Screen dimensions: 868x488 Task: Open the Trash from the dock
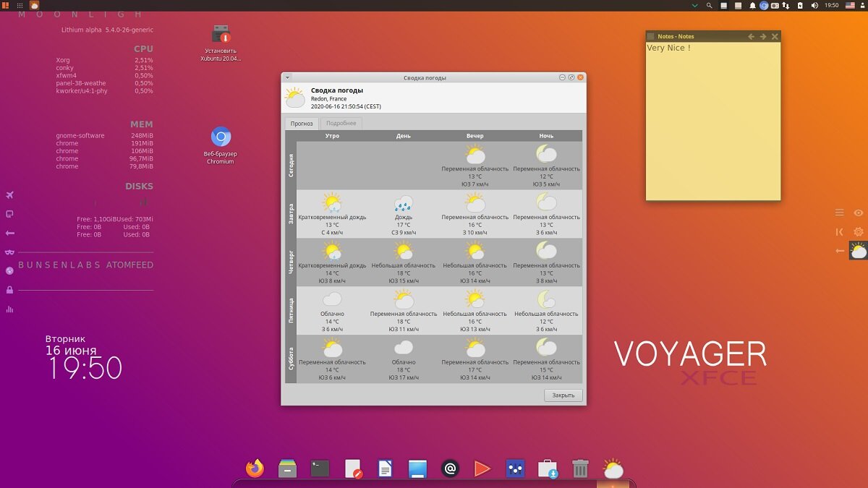pos(580,468)
